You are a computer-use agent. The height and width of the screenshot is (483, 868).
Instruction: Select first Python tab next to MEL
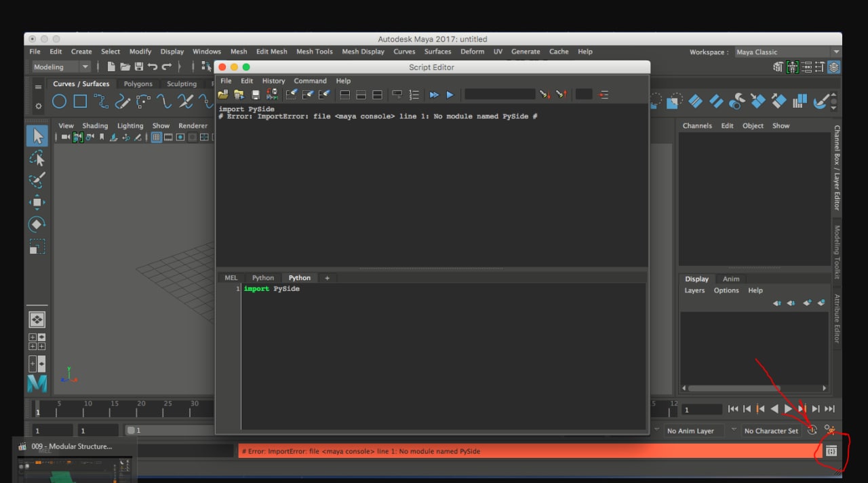263,277
